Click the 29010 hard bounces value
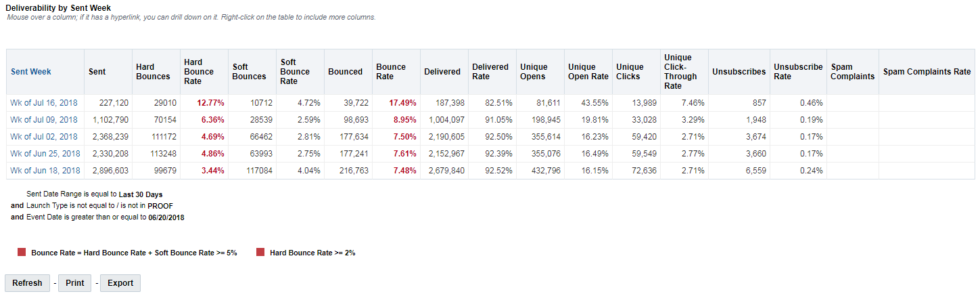The width and height of the screenshot is (980, 296). point(165,103)
